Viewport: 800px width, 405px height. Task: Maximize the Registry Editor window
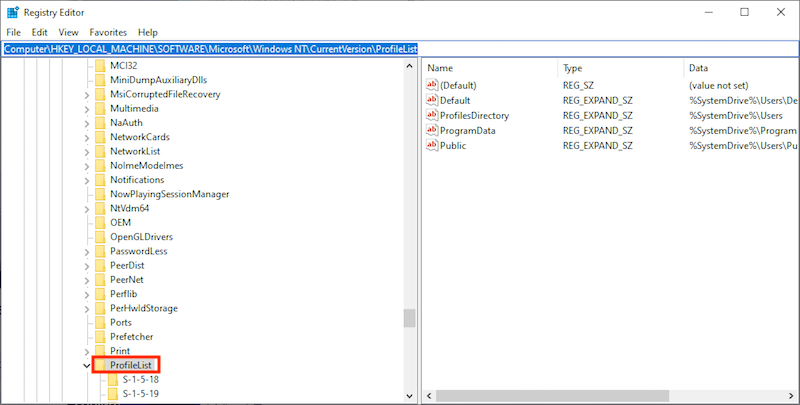pos(744,12)
